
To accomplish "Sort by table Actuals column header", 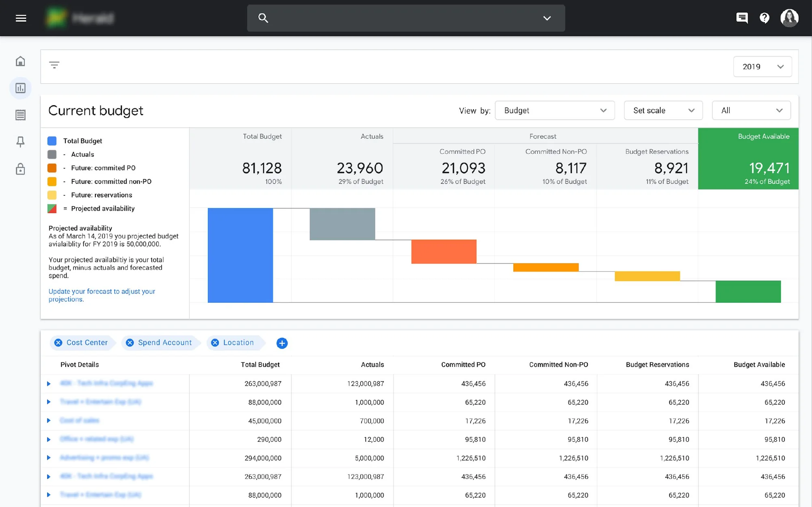I will click(372, 365).
